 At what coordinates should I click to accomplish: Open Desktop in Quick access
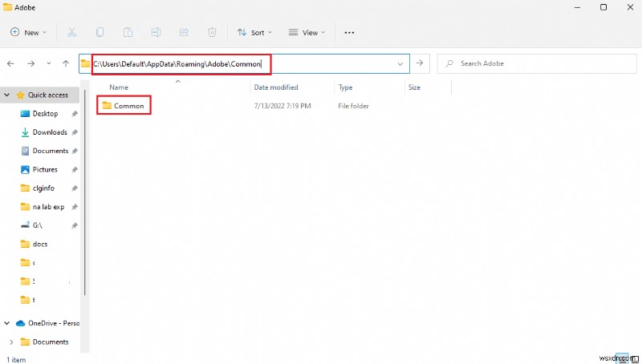(45, 114)
